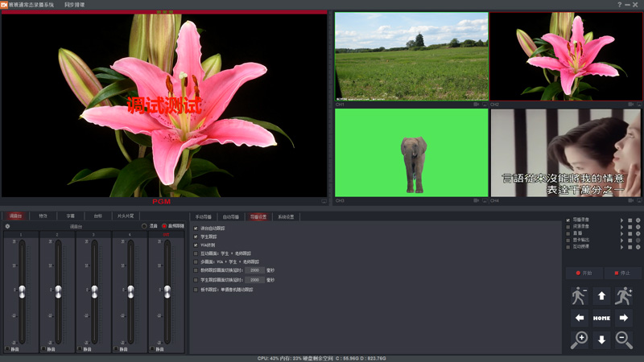The width and height of the screenshot is (644, 362).
Task: Click the walking figure minus icon
Action: point(579,296)
